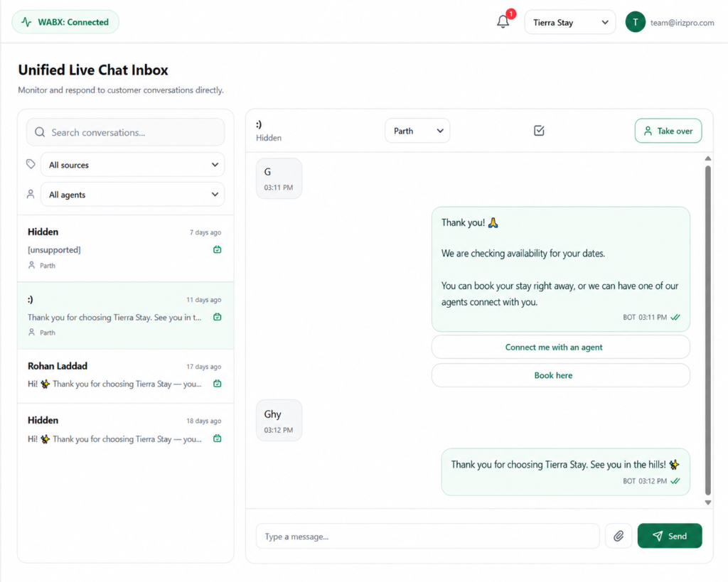728x582 pixels.
Task: Expand the All agents dropdown
Action: (132, 195)
